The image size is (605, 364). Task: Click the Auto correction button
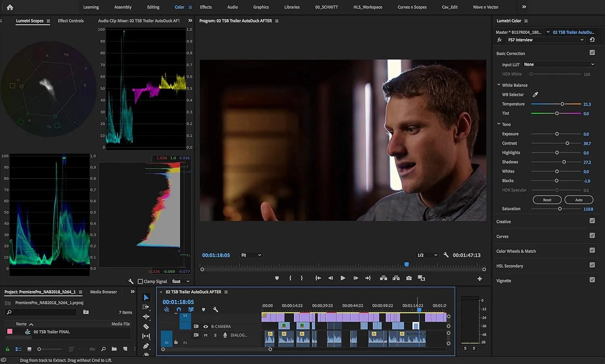[579, 200]
